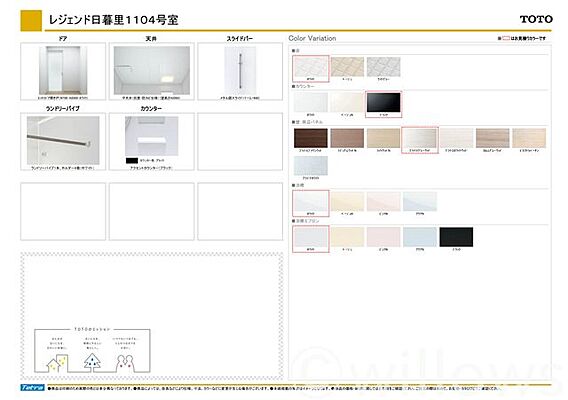
Task: Click the Color Variation heading
Action: pos(312,38)
